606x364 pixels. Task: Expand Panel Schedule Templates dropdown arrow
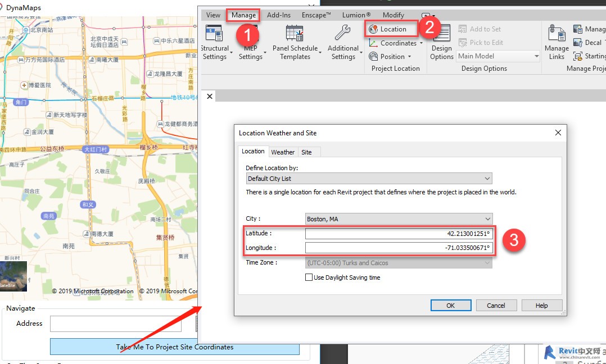pos(321,52)
